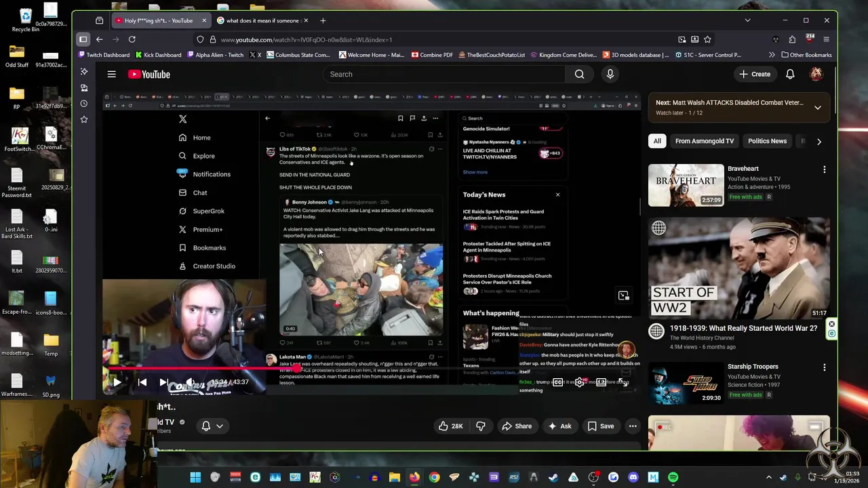Save the video to a playlist
The height and width of the screenshot is (488, 868).
[x=601, y=426]
